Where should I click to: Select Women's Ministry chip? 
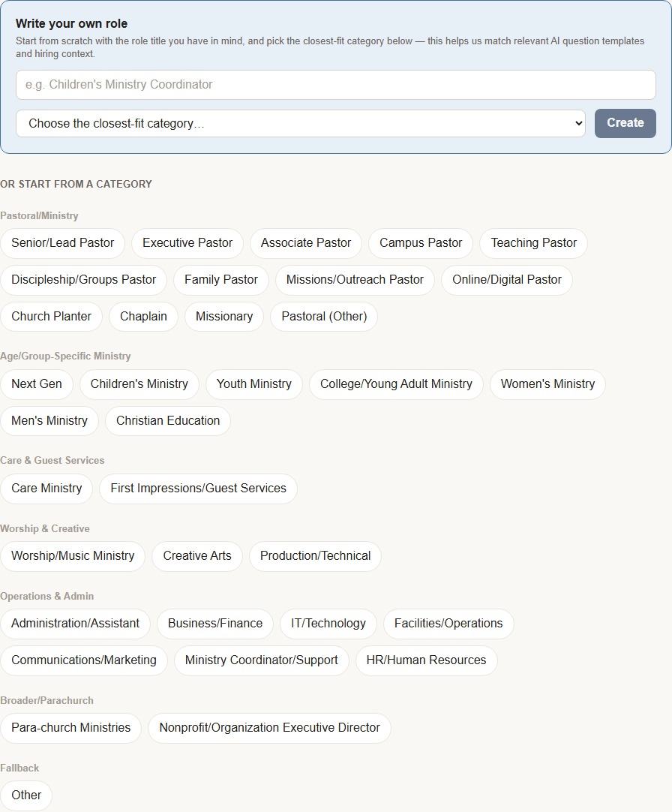click(547, 384)
